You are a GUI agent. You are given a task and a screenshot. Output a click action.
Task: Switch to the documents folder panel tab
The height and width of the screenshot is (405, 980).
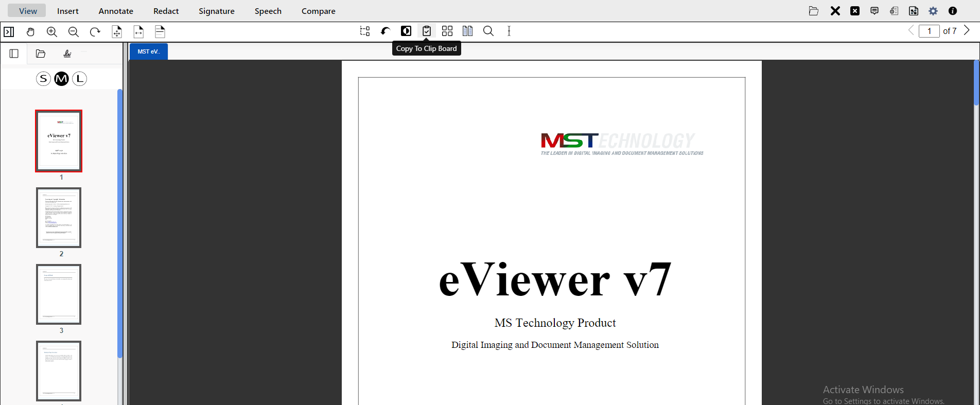pyautogui.click(x=41, y=54)
